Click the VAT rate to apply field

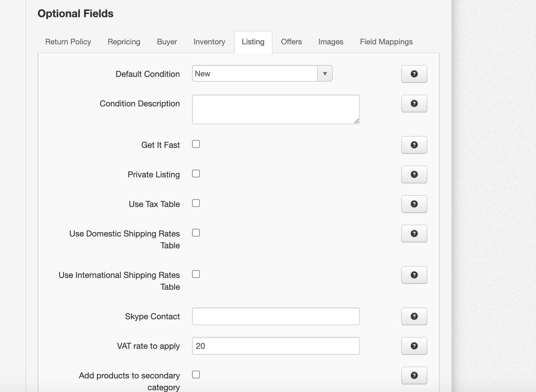[x=275, y=346]
